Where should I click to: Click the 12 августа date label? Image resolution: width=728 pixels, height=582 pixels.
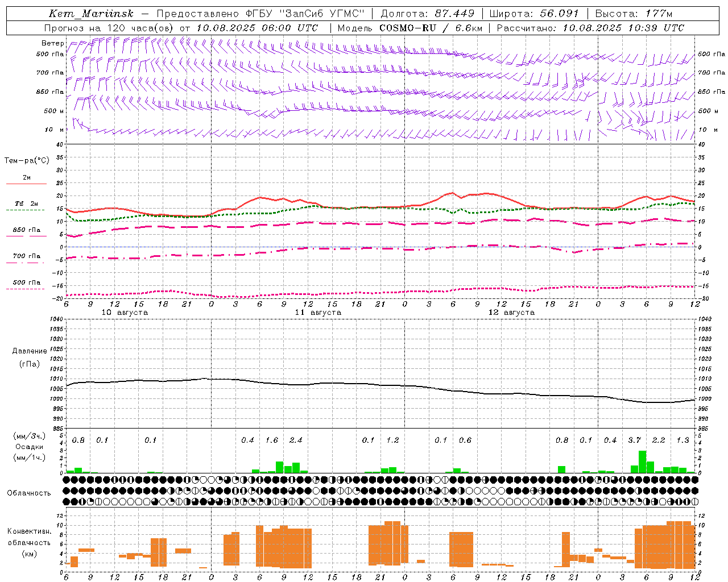click(x=511, y=313)
